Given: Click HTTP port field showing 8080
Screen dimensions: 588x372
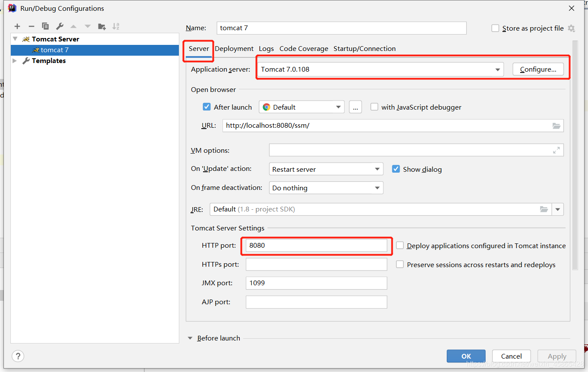Looking at the screenshot, I should tap(316, 246).
